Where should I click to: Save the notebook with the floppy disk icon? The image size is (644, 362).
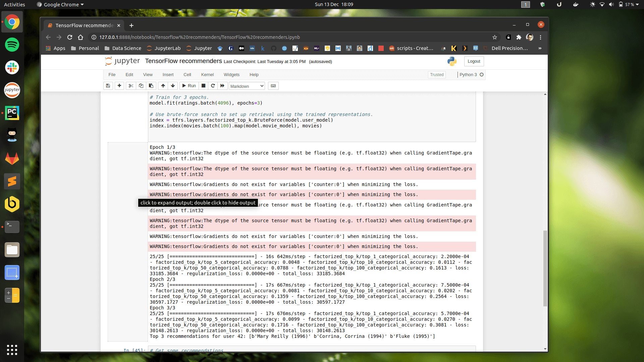[x=108, y=86]
